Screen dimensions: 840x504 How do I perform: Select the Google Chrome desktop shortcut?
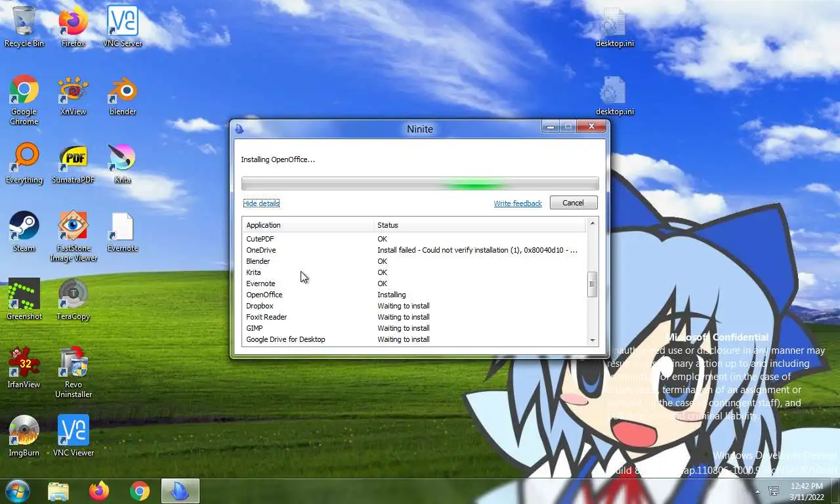tap(24, 99)
